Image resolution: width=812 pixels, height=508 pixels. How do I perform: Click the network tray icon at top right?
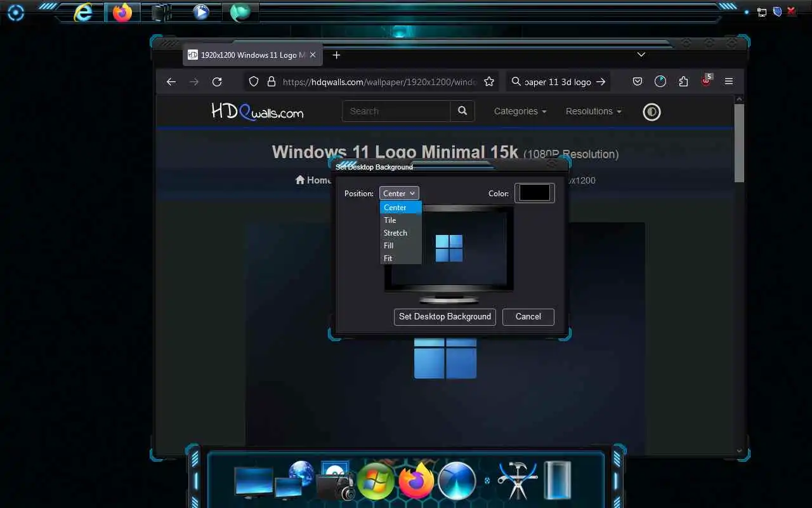pyautogui.click(x=762, y=11)
